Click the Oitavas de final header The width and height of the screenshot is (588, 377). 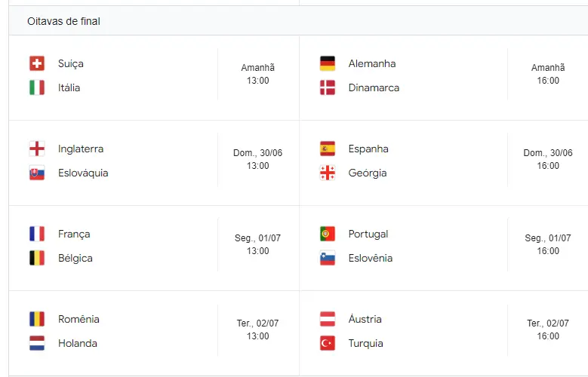(x=63, y=21)
